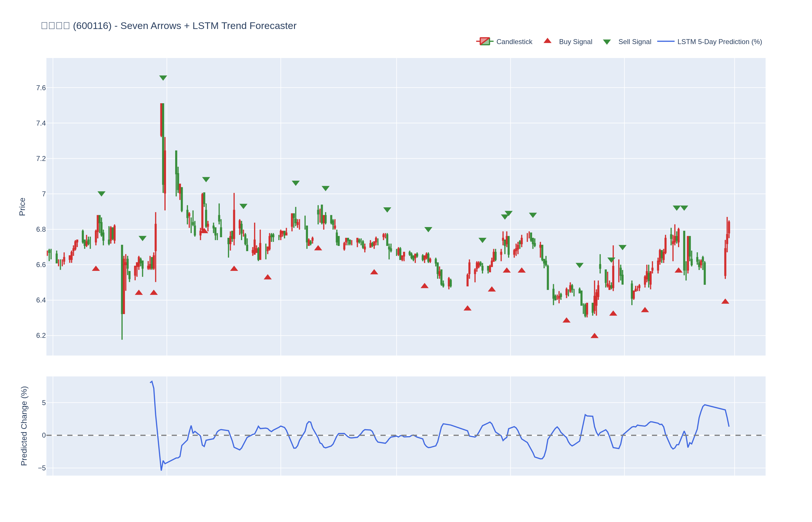The height and width of the screenshot is (522, 812).
Task: Click the lowest buy signal marker near 6.2
Action: (x=594, y=336)
